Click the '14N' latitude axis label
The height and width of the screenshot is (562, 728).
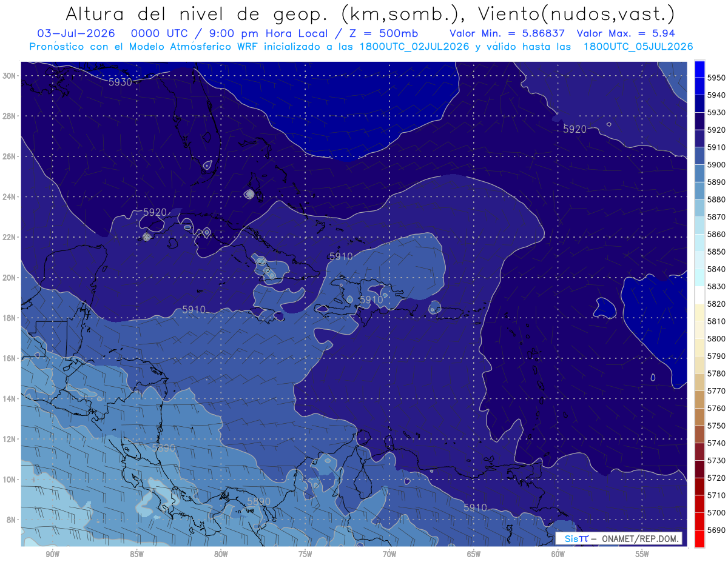[x=9, y=399]
